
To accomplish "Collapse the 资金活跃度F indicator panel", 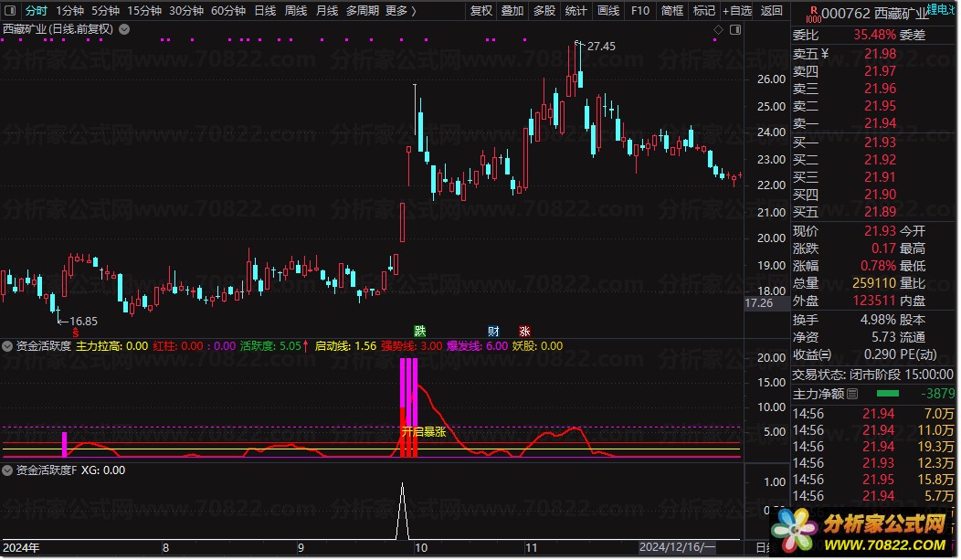I will (x=7, y=470).
